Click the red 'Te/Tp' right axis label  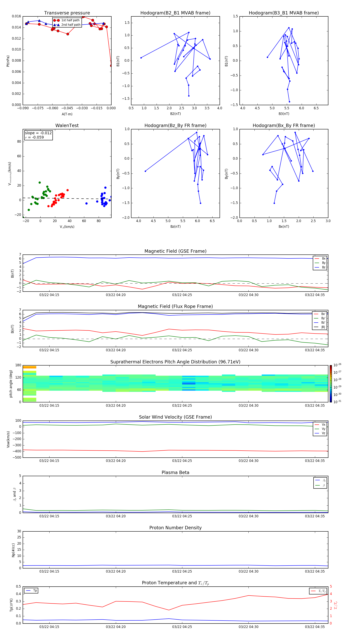point(336,605)
